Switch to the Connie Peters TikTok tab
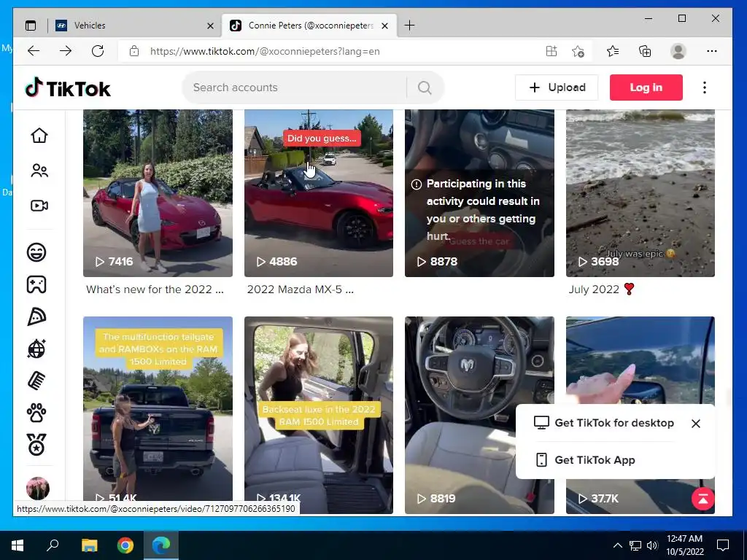Viewport: 747px width, 560px height. click(x=309, y=26)
